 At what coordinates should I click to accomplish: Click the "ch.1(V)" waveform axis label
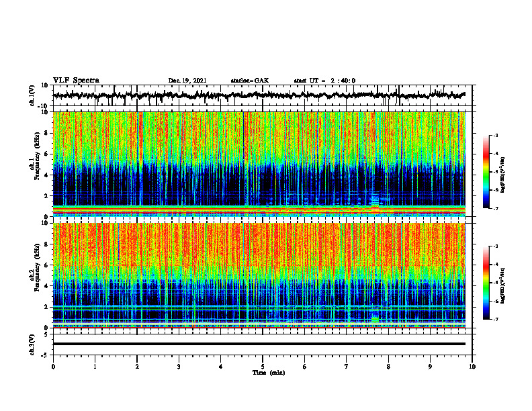(x=32, y=95)
